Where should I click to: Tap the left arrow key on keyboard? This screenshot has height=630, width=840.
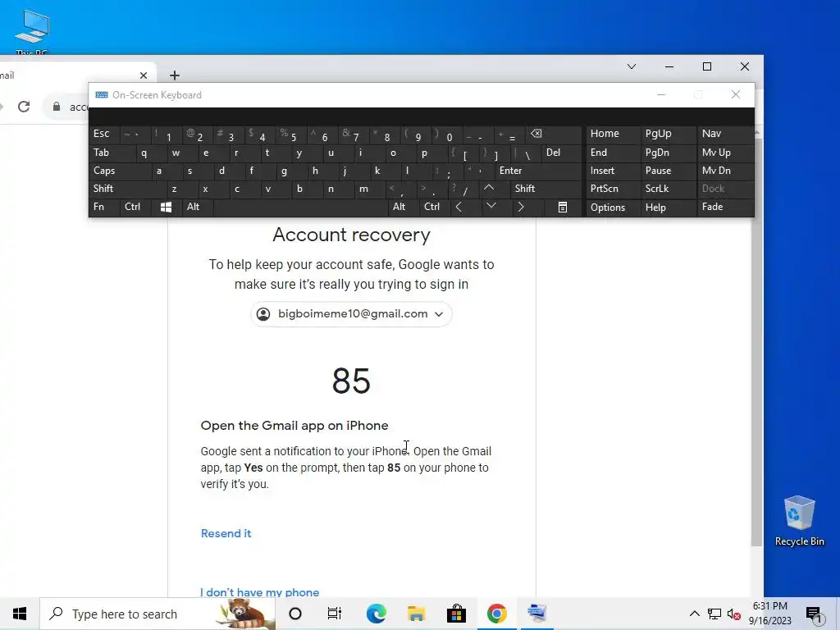459,207
